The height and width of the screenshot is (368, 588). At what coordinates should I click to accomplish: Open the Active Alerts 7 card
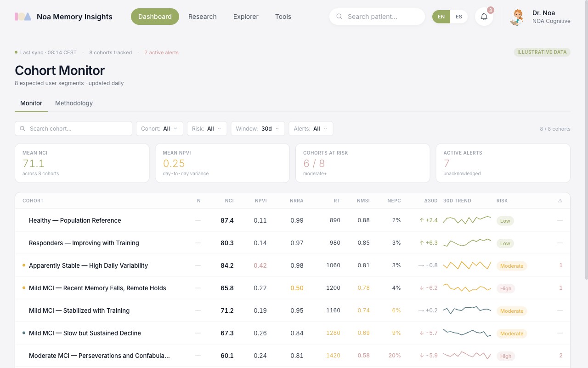pos(503,163)
